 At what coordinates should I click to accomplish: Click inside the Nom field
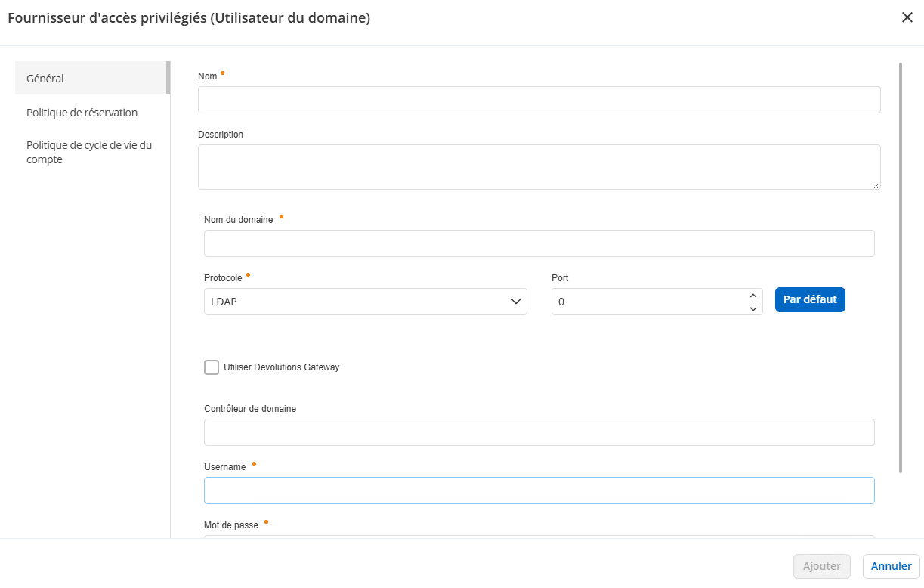tap(539, 99)
